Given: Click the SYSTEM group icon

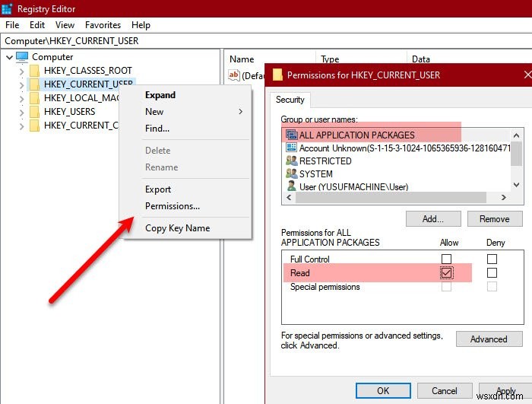Looking at the screenshot, I should coord(291,173).
